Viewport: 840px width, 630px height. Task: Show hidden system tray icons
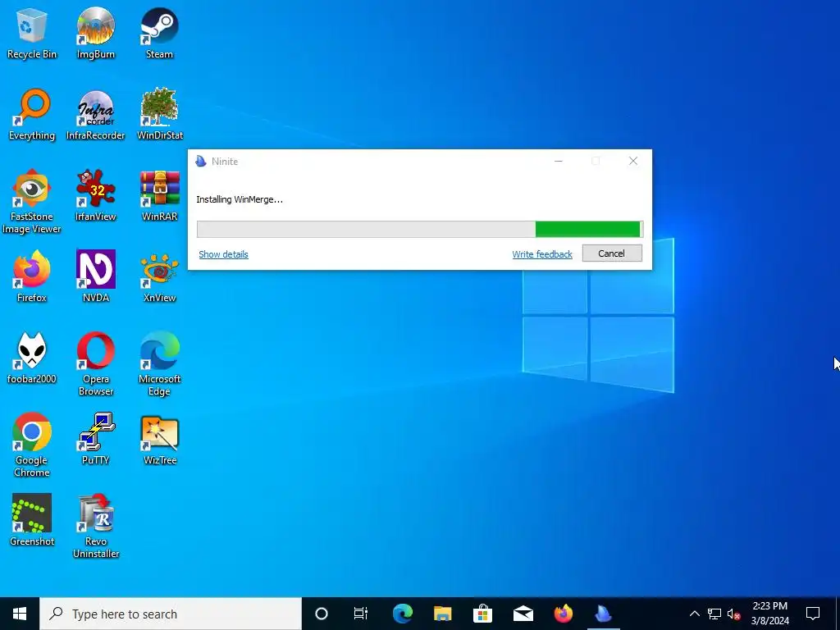694,614
